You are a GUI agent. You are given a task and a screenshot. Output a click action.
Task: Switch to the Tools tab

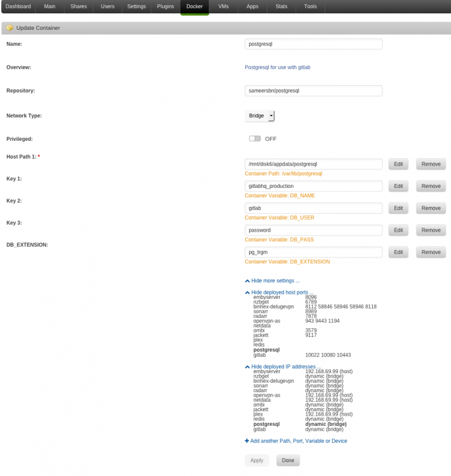tap(310, 6)
